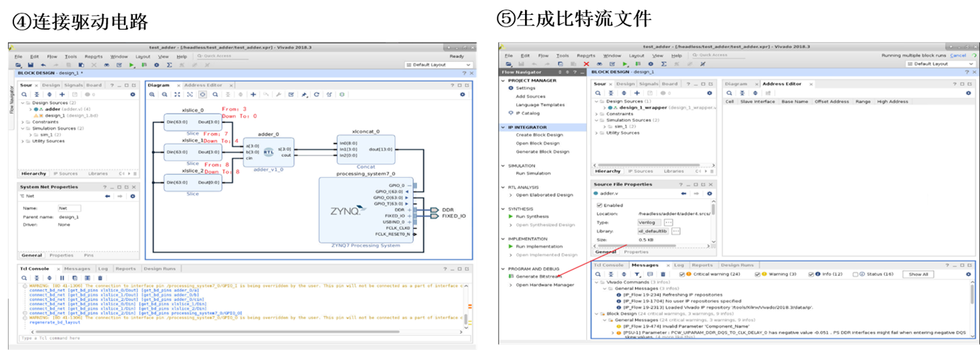Expand Constraints folder in step ④ Sources

[x=23, y=122]
